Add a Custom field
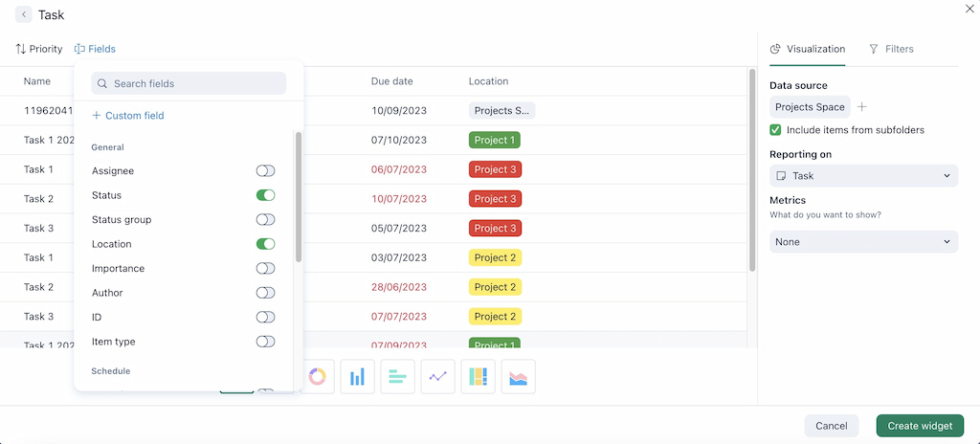980x444 pixels. tap(128, 116)
